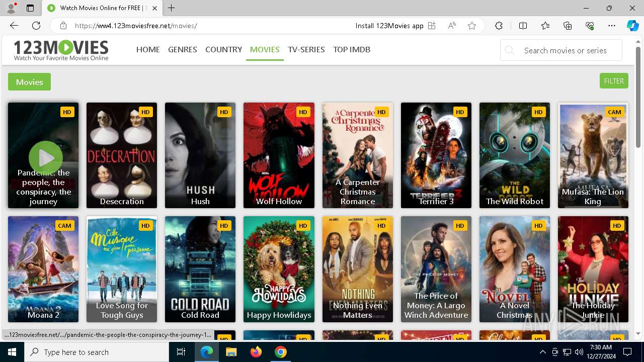The width and height of the screenshot is (644, 362).
Task: Go to the HOME menu item
Action: (x=148, y=49)
